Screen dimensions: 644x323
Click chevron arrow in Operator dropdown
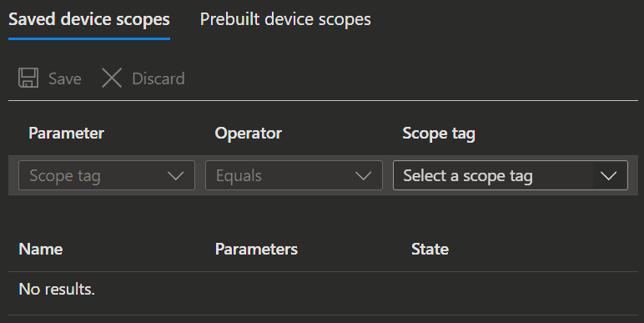[363, 176]
